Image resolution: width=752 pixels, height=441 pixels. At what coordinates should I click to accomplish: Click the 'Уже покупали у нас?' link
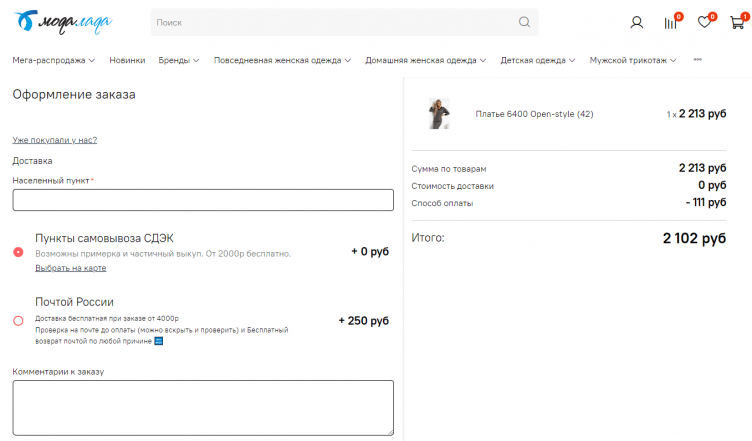54,140
